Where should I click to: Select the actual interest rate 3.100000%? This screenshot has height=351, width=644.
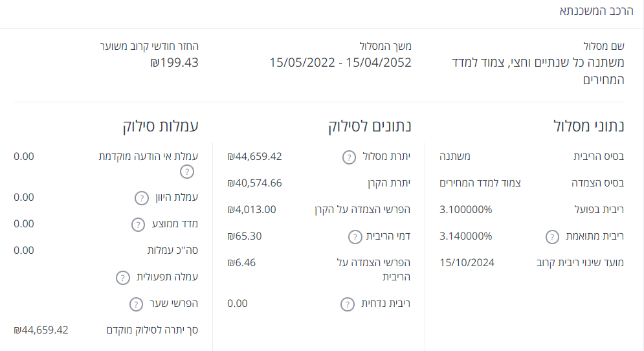(x=465, y=209)
